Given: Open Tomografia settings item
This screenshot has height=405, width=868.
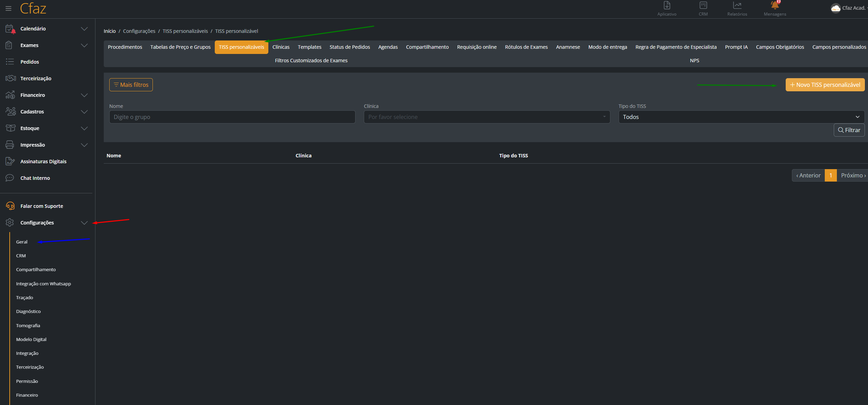Looking at the screenshot, I should click(28, 325).
